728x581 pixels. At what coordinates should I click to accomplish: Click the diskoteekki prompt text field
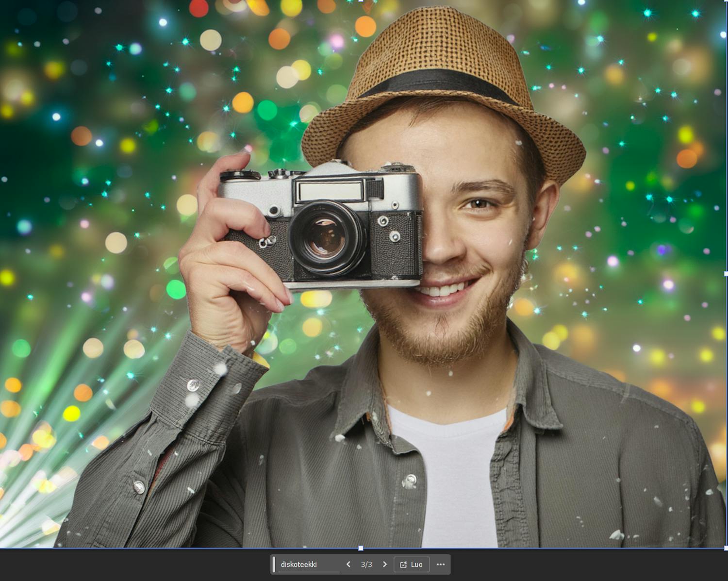[x=308, y=564]
